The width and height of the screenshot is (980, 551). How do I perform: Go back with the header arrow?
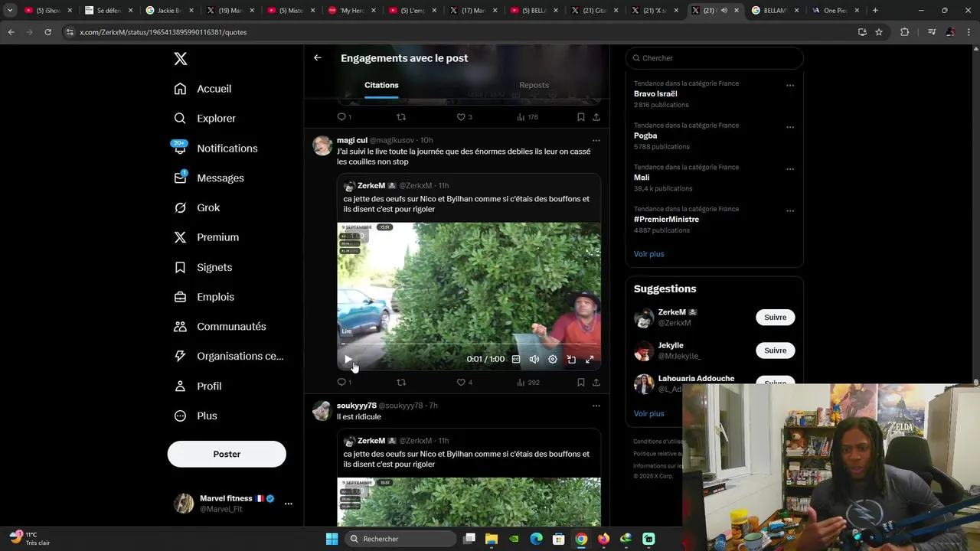[x=317, y=57]
